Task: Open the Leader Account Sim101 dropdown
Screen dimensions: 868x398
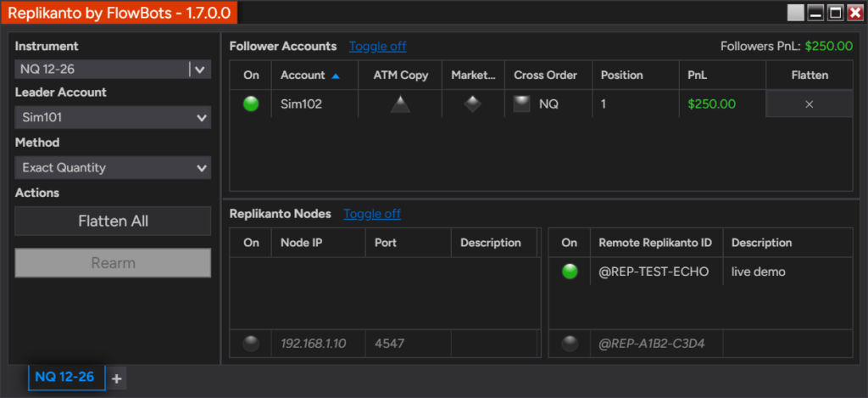Action: point(113,117)
